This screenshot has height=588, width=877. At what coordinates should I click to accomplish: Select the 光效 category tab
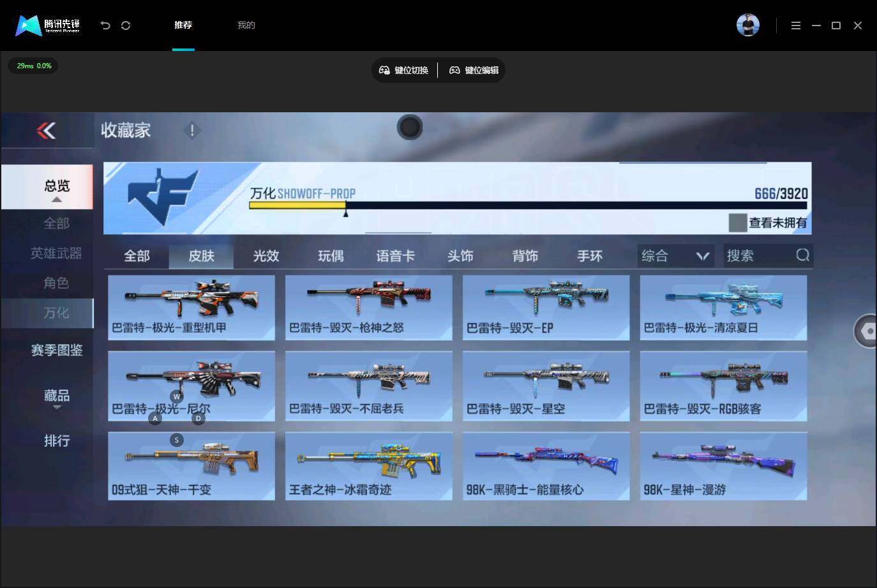(x=266, y=256)
